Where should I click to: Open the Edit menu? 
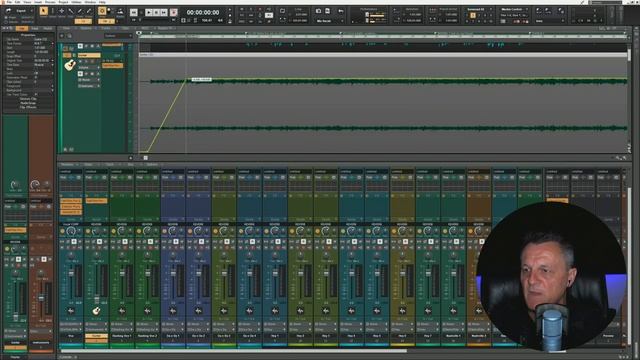(18, 2)
